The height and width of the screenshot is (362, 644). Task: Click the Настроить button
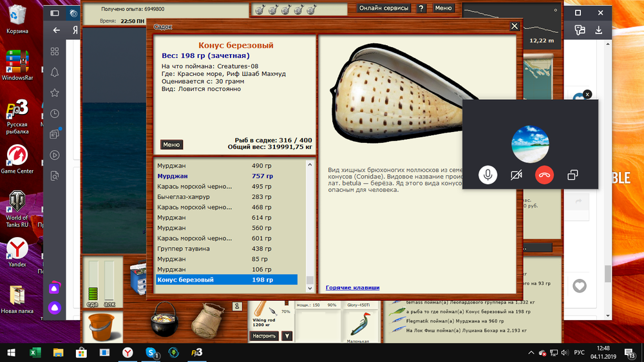coord(264,336)
